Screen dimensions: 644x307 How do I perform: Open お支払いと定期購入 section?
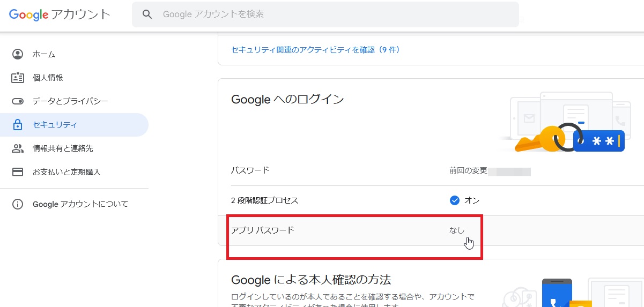click(x=74, y=172)
